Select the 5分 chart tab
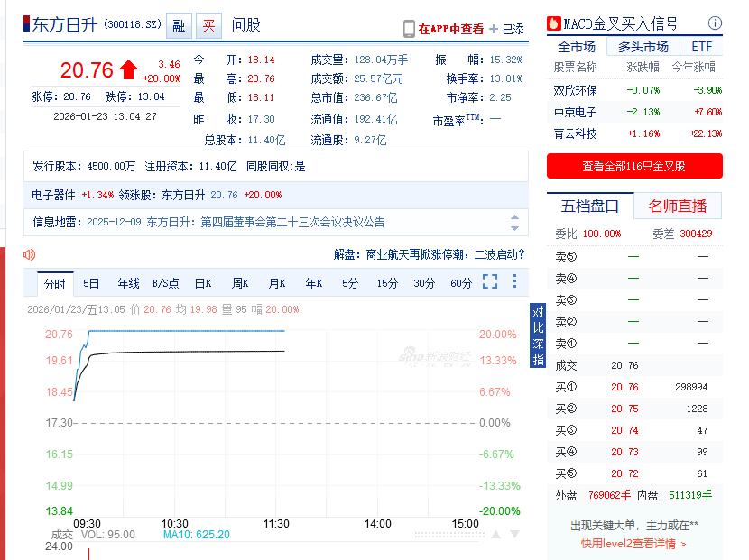The image size is (749, 560). pyautogui.click(x=350, y=283)
